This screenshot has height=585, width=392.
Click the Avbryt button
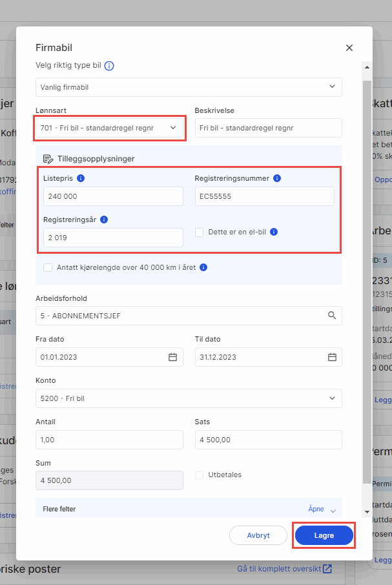[x=258, y=535]
